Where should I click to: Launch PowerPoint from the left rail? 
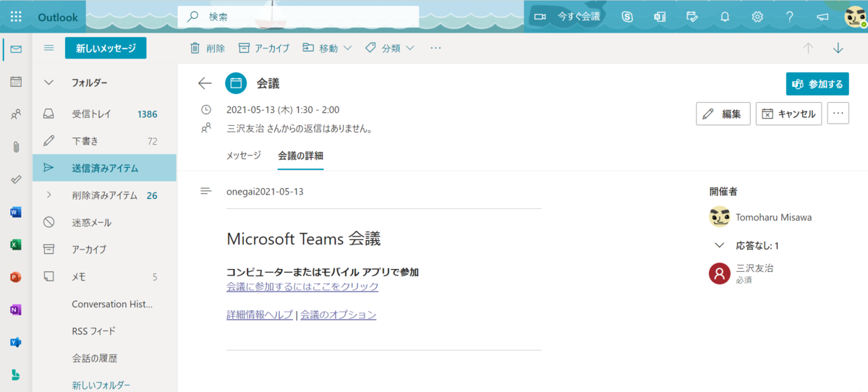(16, 277)
